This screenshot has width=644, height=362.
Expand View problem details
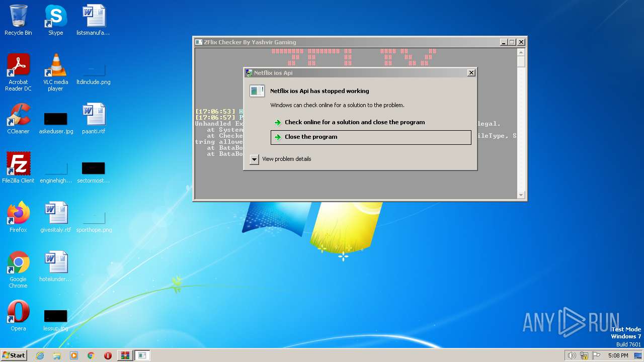[x=281, y=159]
